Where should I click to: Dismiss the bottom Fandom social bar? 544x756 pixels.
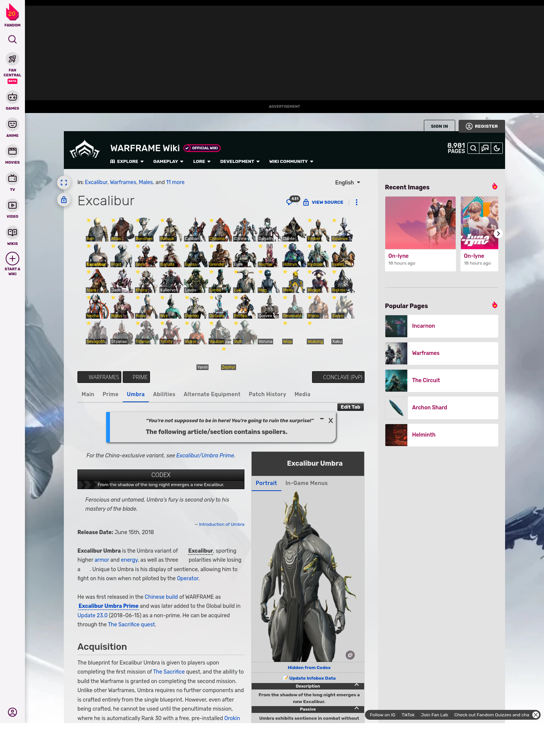[536, 715]
